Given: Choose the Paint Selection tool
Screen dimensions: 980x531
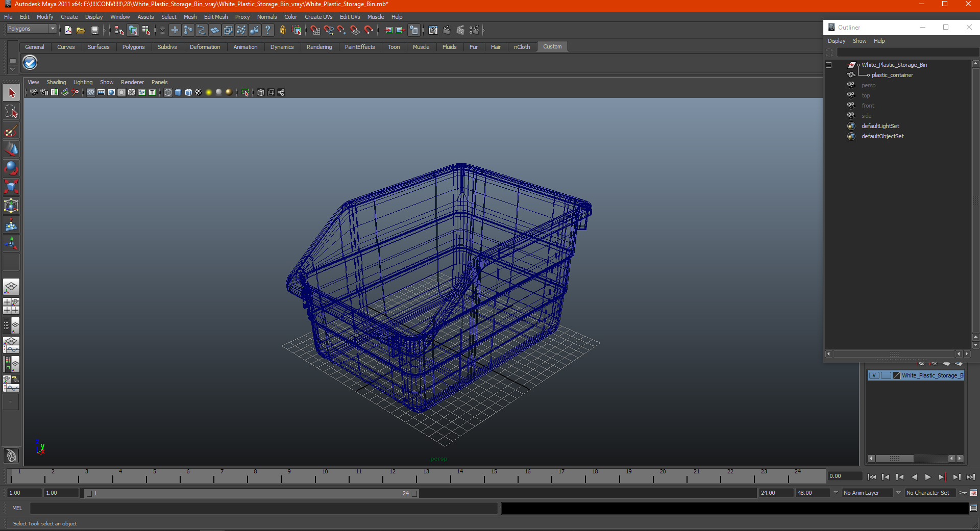Looking at the screenshot, I should point(11,131).
